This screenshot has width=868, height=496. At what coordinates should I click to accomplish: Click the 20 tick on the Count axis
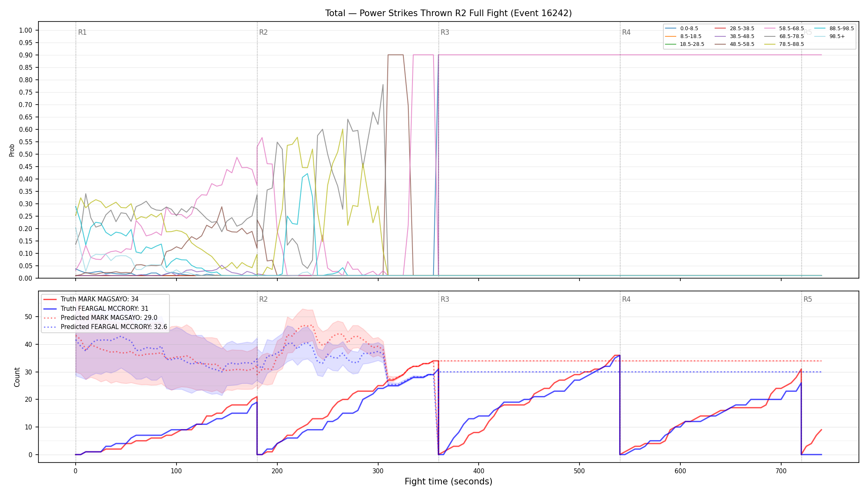click(29, 400)
